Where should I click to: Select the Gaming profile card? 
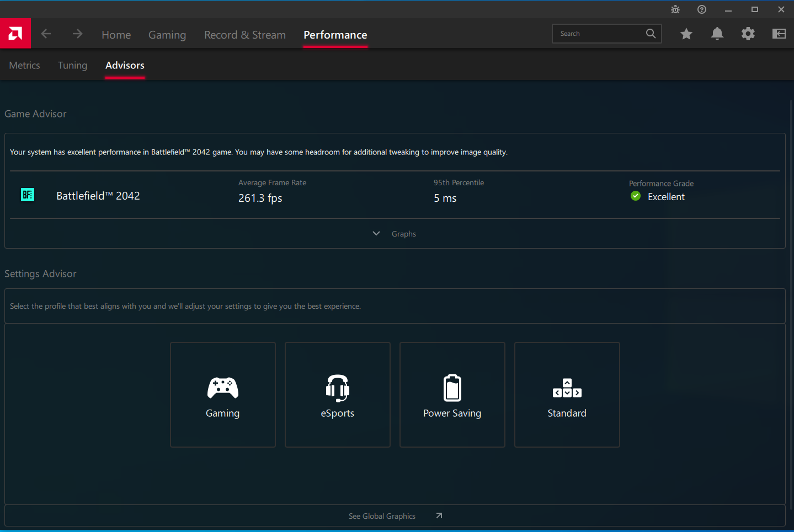tap(223, 395)
